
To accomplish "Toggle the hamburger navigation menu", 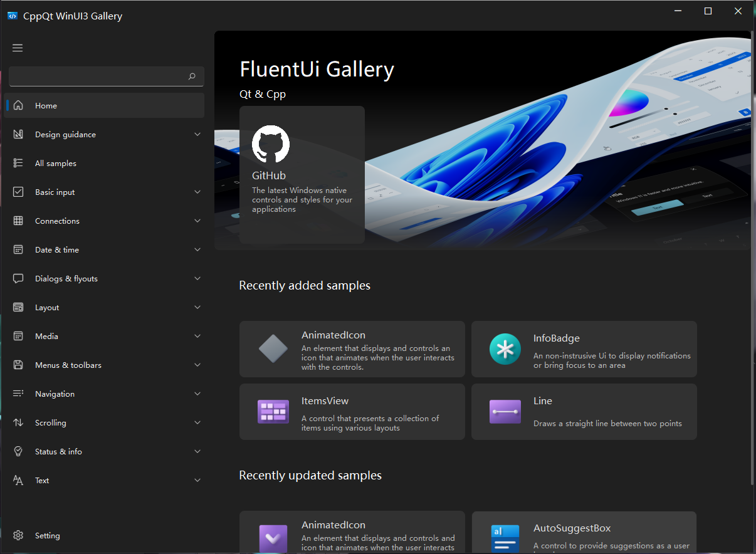I will coord(18,48).
